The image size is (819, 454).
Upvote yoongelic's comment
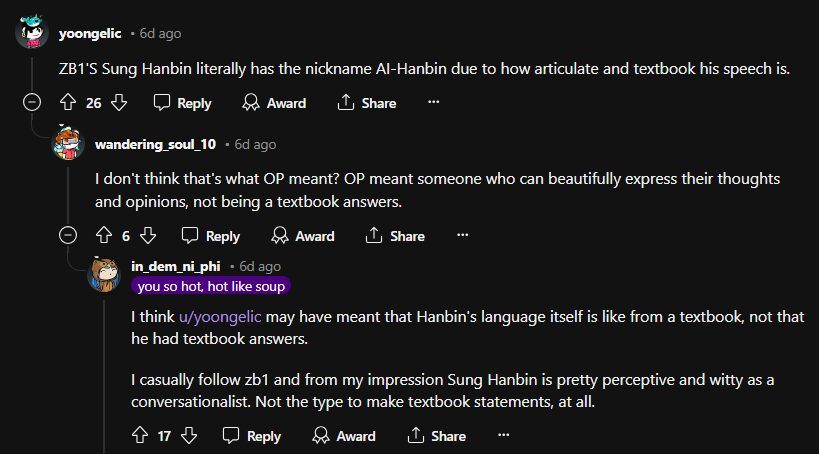click(68, 102)
